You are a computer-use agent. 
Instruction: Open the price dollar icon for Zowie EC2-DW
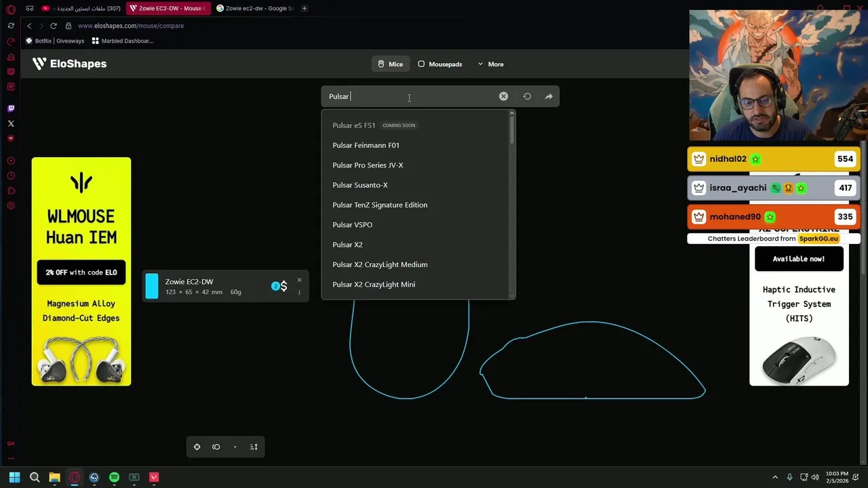(x=283, y=286)
